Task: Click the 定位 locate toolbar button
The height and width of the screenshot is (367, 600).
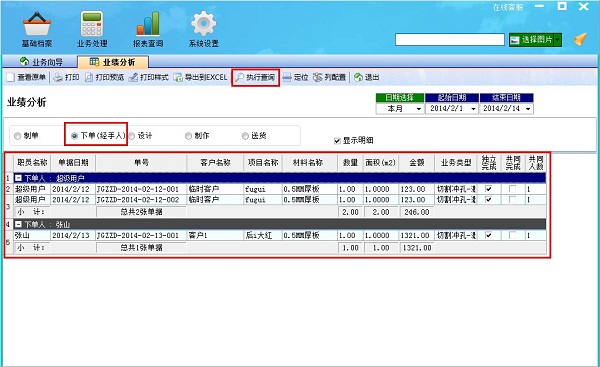Action: click(x=295, y=77)
